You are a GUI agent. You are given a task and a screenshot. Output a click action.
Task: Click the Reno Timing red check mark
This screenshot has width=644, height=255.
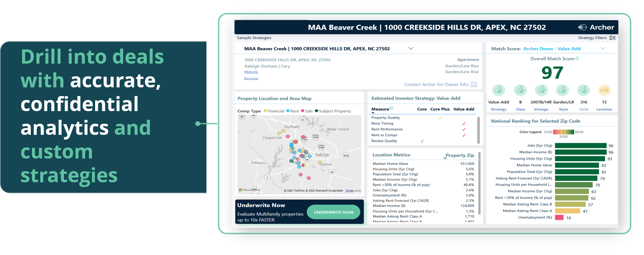[x=464, y=123]
